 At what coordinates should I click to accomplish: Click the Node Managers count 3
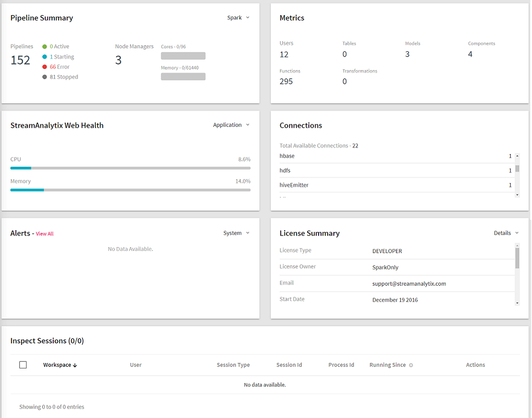118,60
